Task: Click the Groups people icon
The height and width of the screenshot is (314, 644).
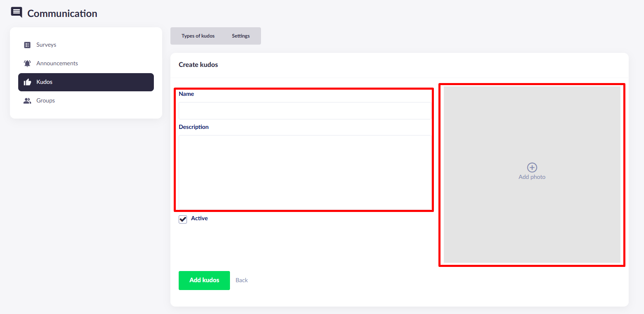Action: click(27, 101)
